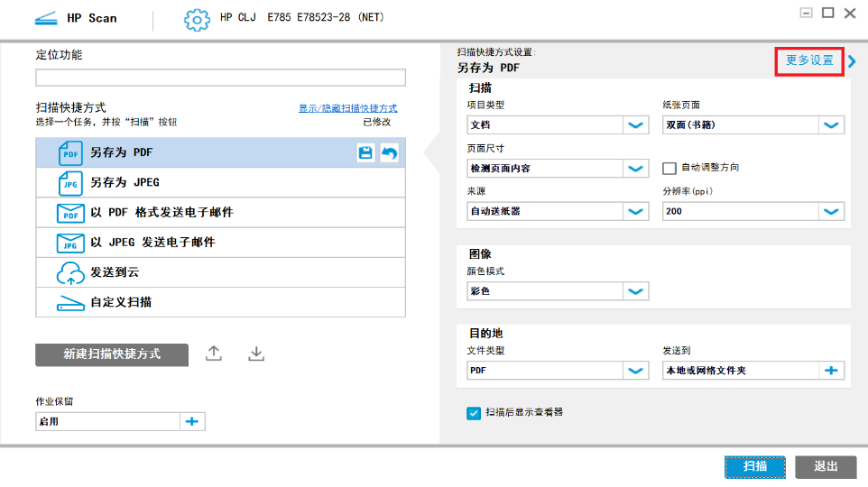The height and width of the screenshot is (487, 868).
Task: Click the 退出 button
Action: tap(826, 467)
